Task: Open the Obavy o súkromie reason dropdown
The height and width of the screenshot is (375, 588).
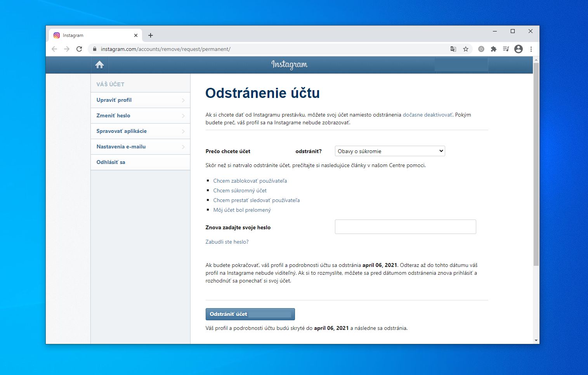Action: [x=390, y=151]
